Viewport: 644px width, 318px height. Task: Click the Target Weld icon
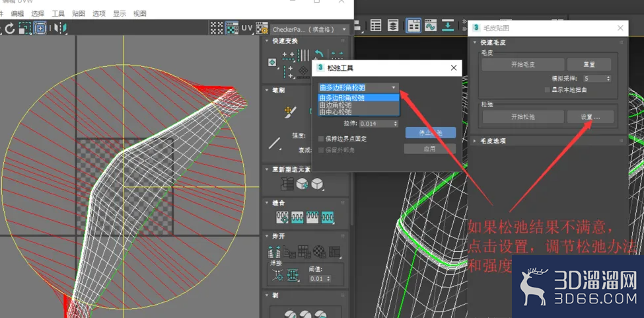(278, 276)
